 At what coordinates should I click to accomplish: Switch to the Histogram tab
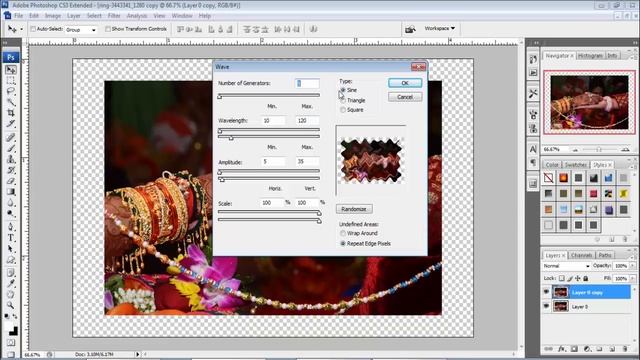tap(591, 56)
